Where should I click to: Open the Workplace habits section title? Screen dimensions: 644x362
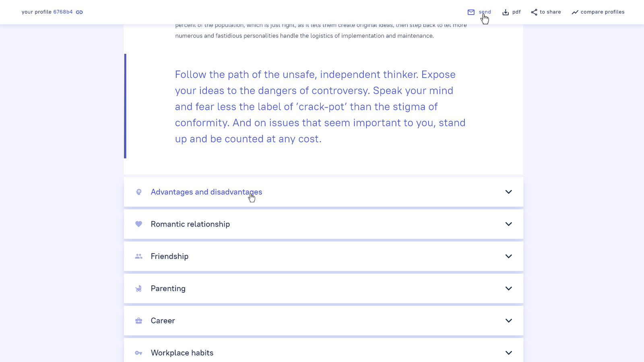[x=182, y=353]
